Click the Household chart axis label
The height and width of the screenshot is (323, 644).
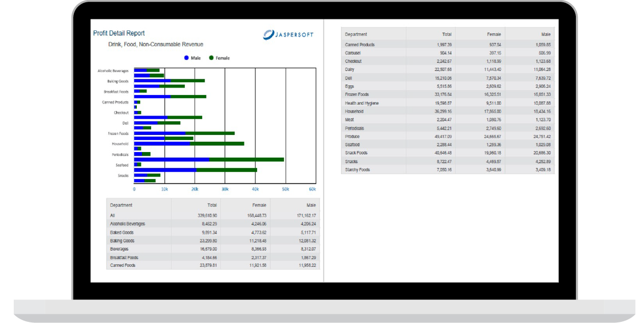point(120,144)
